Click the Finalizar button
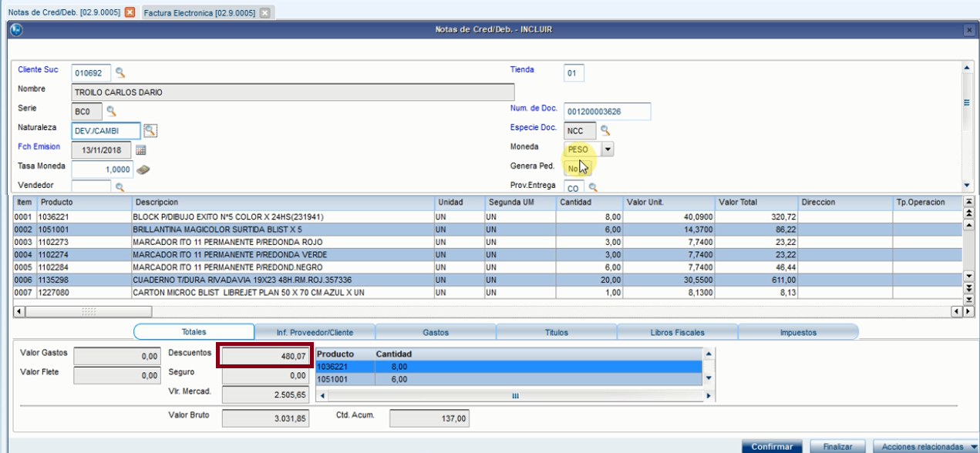 tap(837, 447)
